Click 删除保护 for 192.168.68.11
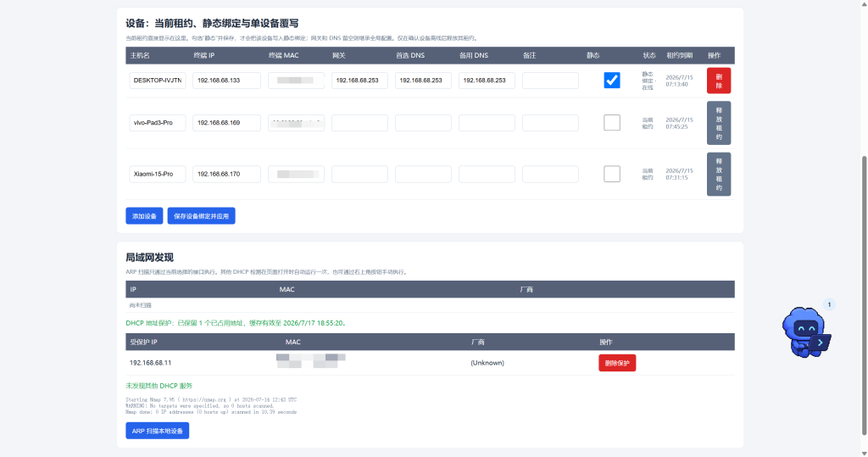Viewport: 868px width, 457px height. coord(617,363)
